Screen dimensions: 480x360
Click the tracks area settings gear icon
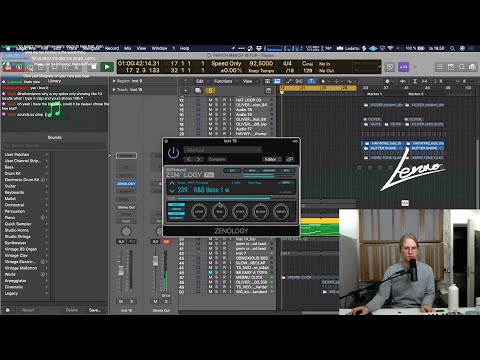click(388, 81)
